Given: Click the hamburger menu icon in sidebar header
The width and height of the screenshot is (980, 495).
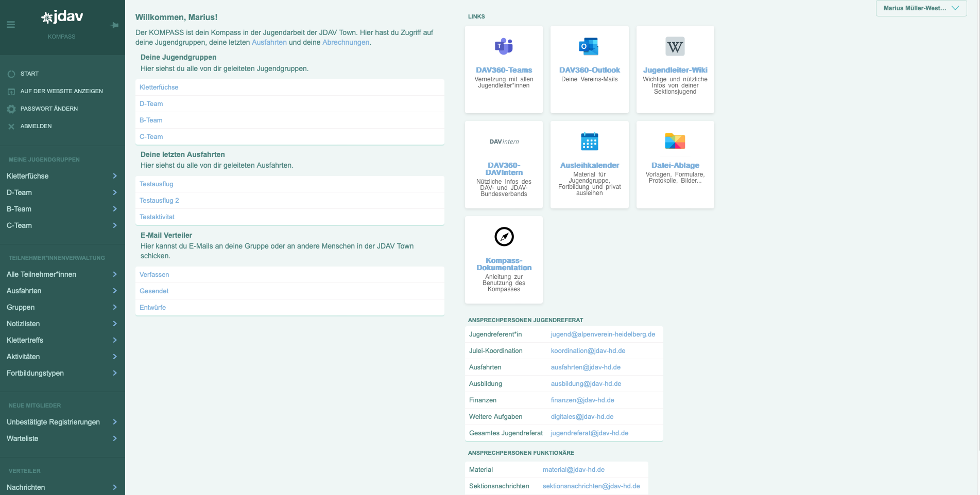Looking at the screenshot, I should coord(11,25).
